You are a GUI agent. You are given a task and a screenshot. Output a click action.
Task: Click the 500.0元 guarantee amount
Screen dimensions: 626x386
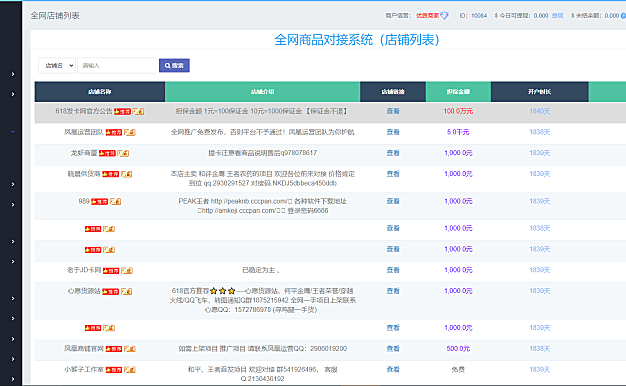pos(458,349)
